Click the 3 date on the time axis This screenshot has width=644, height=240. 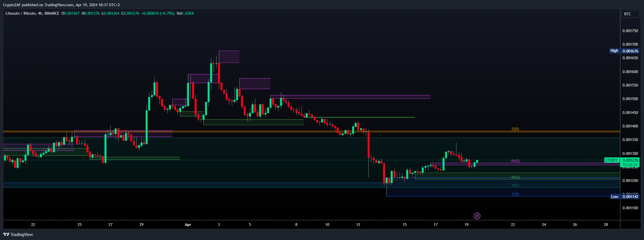[219, 225]
